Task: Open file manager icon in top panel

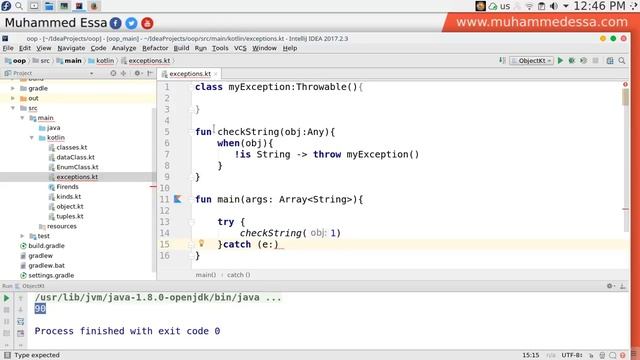Action: [x=49, y=6]
